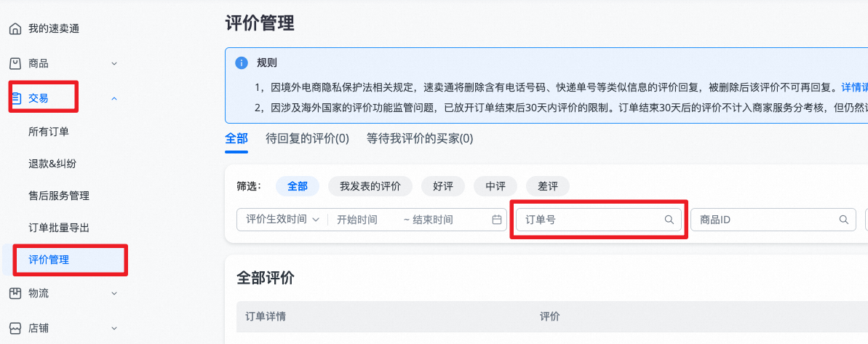Click the search icon in 商品ID field
Viewport: 868px width, 344px height.
tap(844, 220)
